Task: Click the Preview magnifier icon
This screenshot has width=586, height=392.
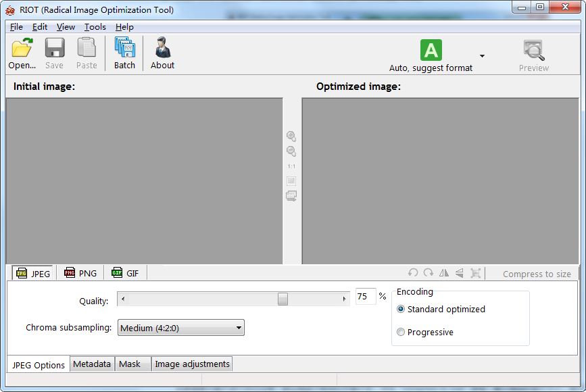Action: point(534,51)
